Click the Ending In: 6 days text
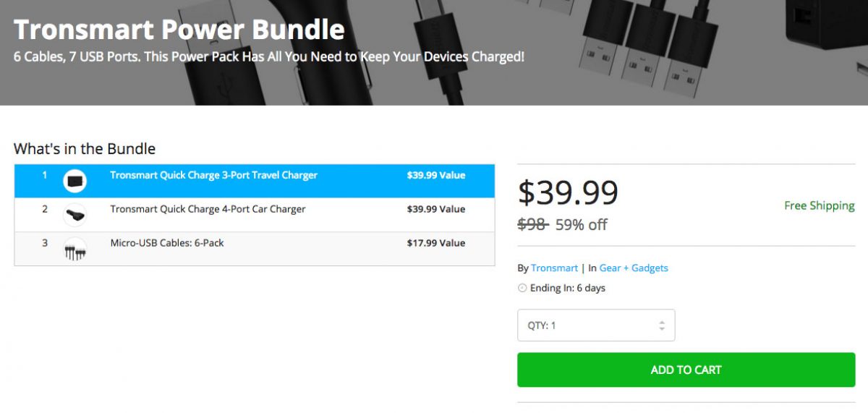 coord(568,288)
